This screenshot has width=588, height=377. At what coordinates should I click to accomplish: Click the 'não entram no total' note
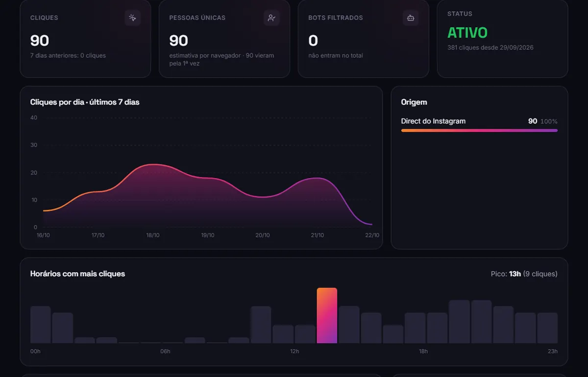point(336,55)
